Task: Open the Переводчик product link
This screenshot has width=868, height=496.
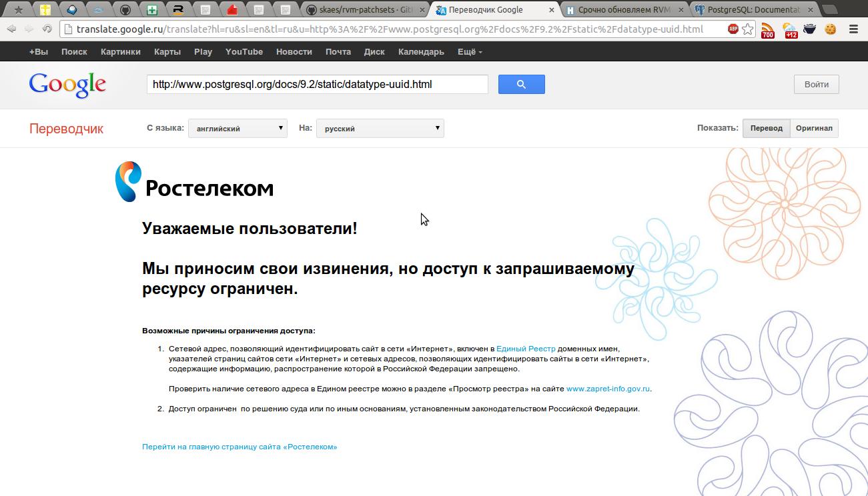Action: 66,129
